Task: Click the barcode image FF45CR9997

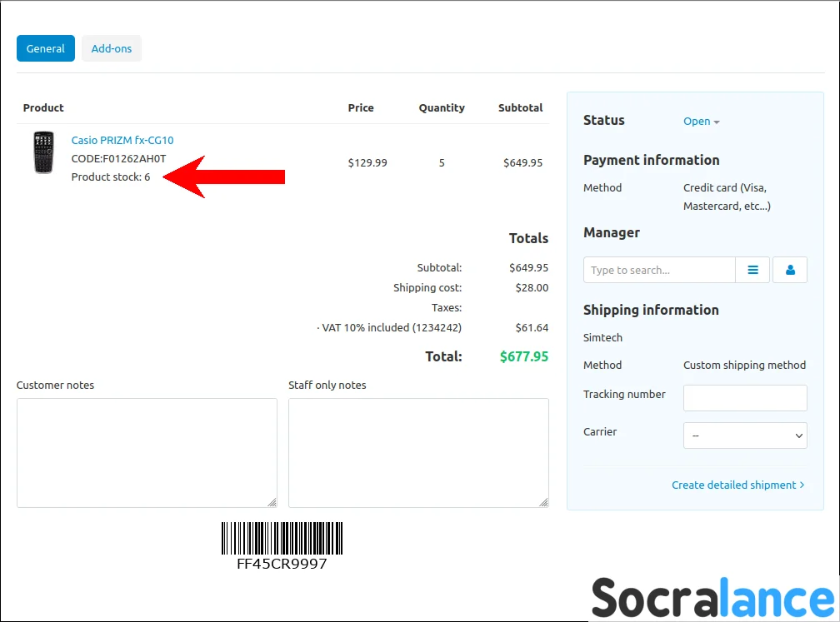Action: (282, 539)
